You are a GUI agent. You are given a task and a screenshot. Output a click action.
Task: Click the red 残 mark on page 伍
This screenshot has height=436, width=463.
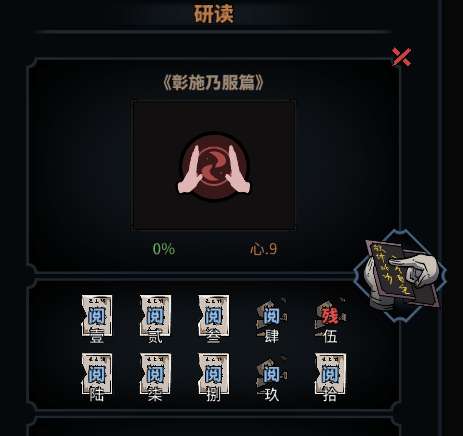[x=330, y=315]
